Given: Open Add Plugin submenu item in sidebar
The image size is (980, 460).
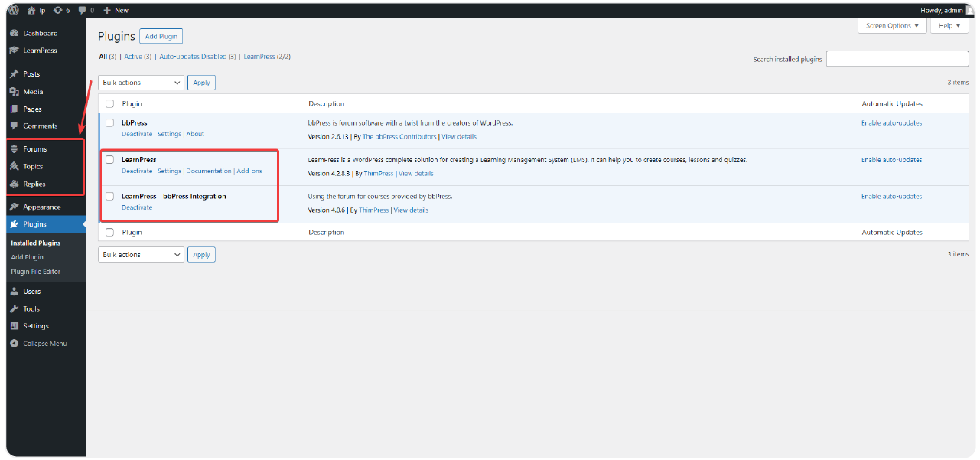Looking at the screenshot, I should 27,257.
